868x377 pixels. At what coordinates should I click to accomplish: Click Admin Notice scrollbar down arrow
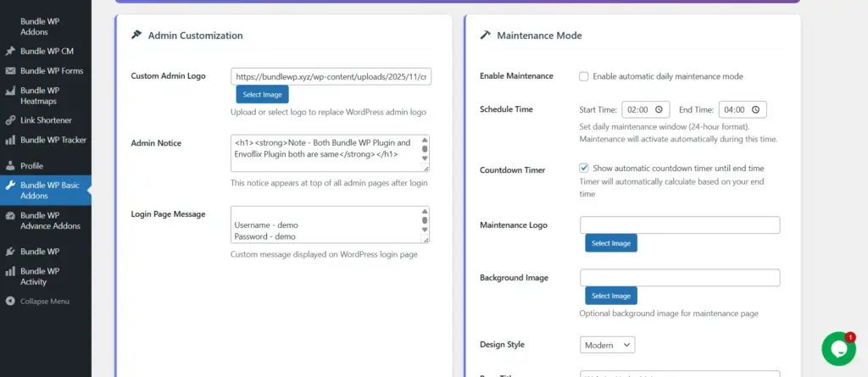425,158
